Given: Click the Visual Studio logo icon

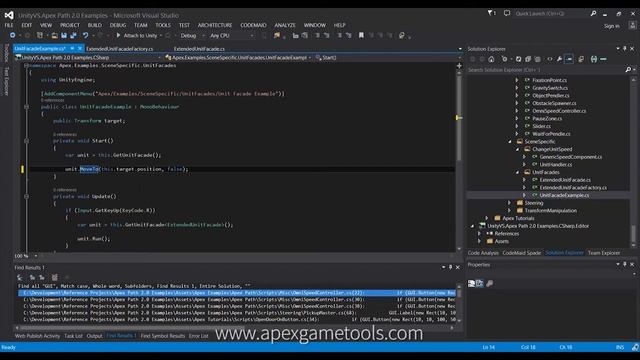Looking at the screenshot, I should coord(9,15).
